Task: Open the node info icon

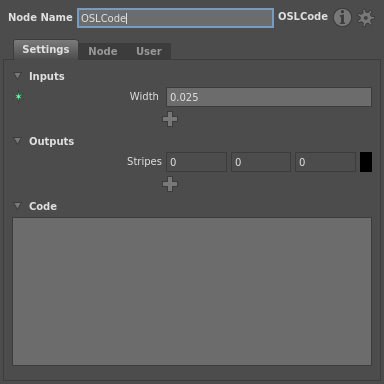Action: pyautogui.click(x=342, y=17)
